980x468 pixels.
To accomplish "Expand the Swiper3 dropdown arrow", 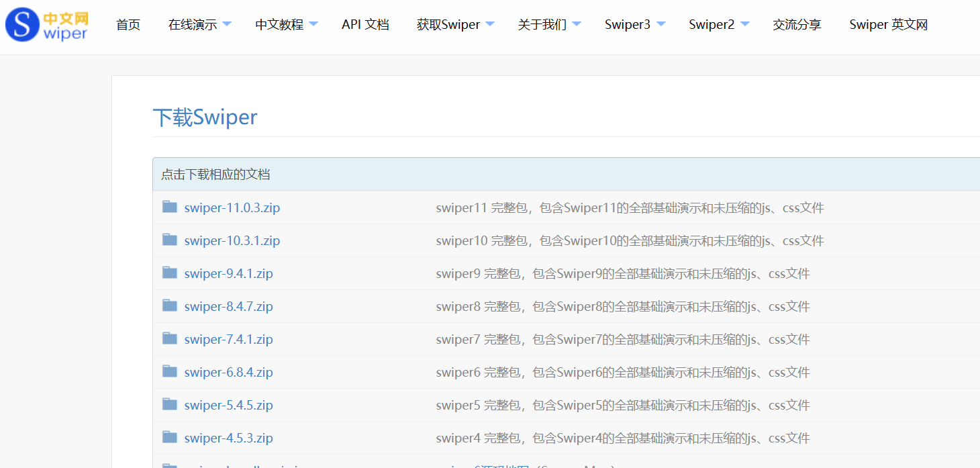I will click(x=661, y=24).
